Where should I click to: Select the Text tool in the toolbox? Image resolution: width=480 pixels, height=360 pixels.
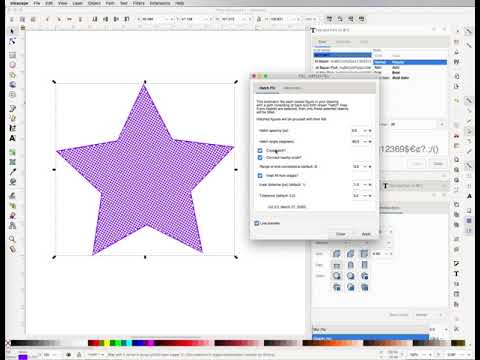click(12, 138)
